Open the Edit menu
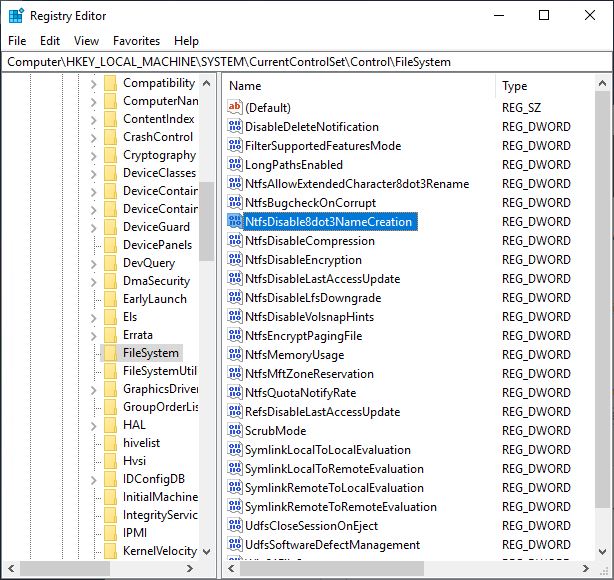Viewport: 614px width, 580px height. coord(50,41)
